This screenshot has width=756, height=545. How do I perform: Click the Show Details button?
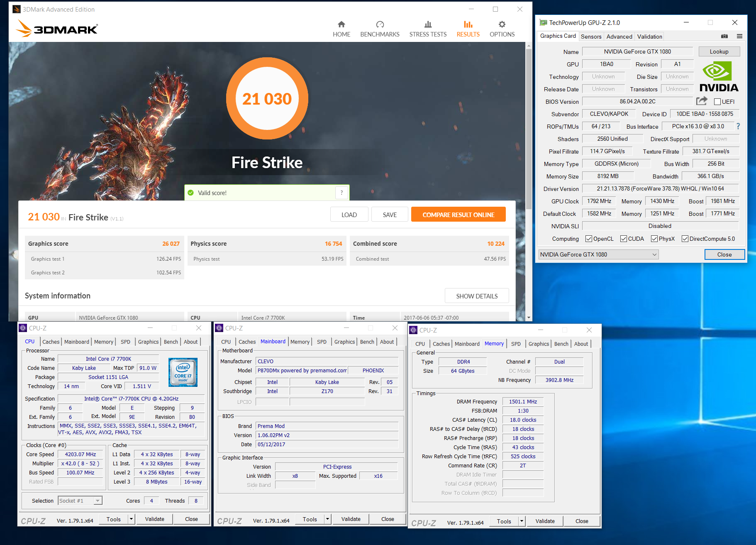coord(476,296)
